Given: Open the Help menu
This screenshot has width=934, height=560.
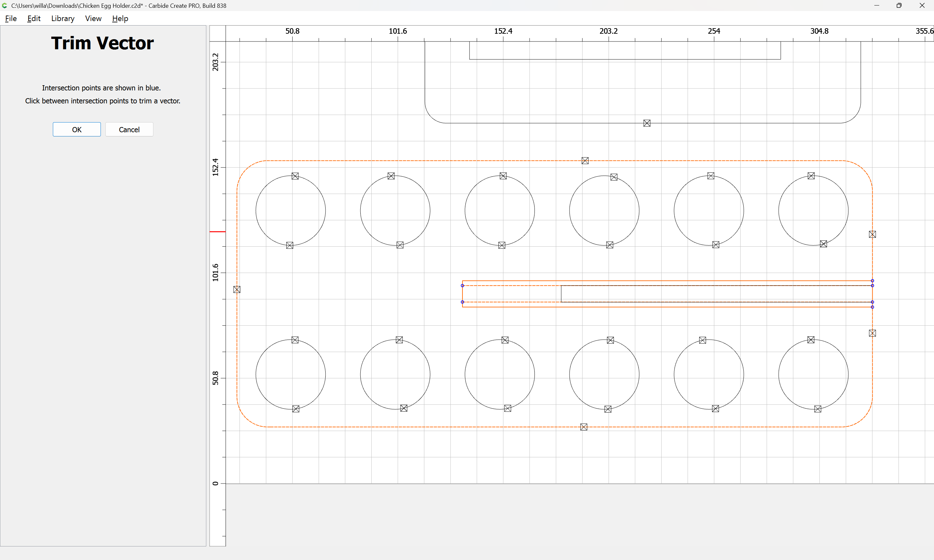Looking at the screenshot, I should pos(120,18).
